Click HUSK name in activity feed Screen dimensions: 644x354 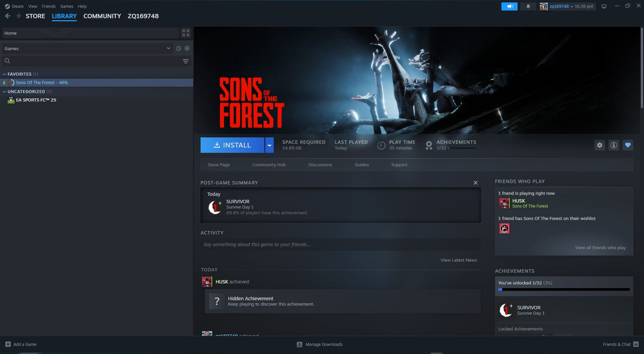tap(222, 281)
